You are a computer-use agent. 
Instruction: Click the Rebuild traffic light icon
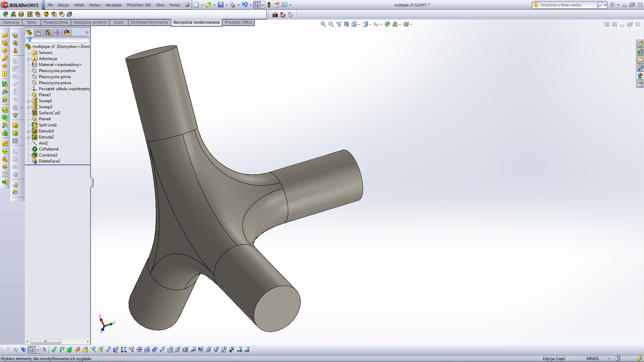pos(269,5)
